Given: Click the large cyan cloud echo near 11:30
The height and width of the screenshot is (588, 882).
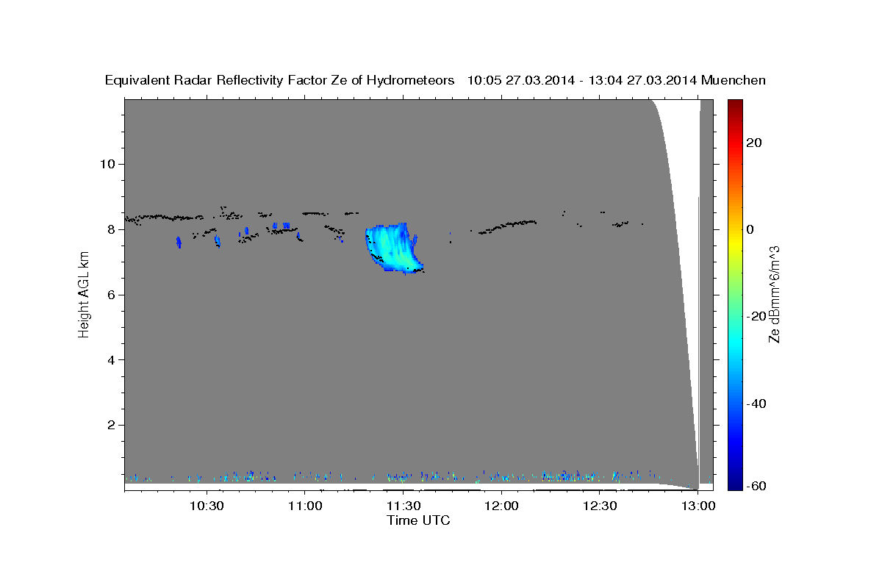Looking at the screenshot, I should click(x=394, y=248).
